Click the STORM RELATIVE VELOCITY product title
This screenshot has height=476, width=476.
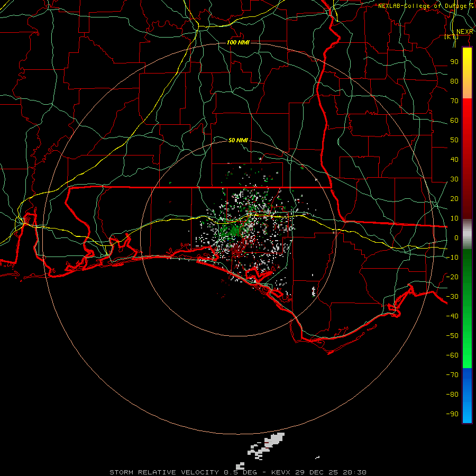pyautogui.click(x=165, y=472)
